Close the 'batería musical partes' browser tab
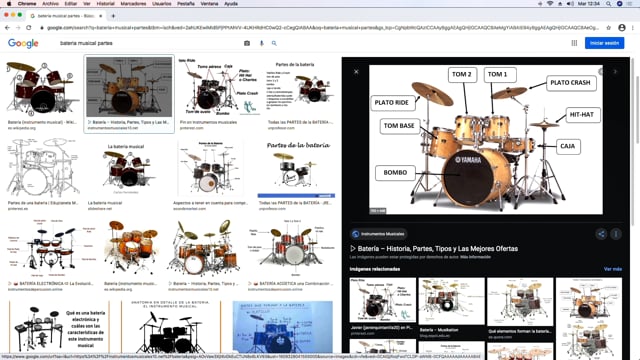This screenshot has height=360, width=640. 101,16
